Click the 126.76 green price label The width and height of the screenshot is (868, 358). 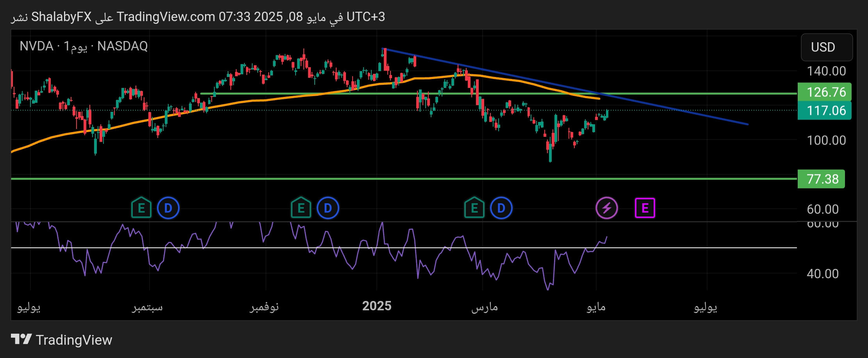[x=825, y=92]
